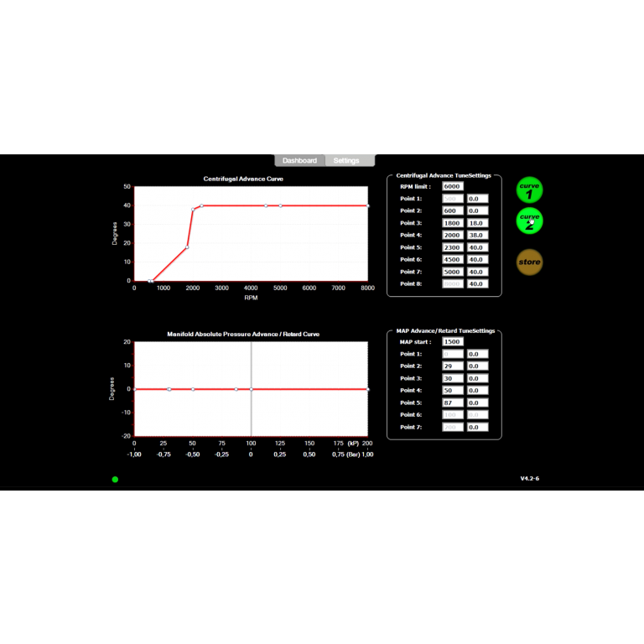The height and width of the screenshot is (644, 644).
Task: Click MAP Point 5 pressure field 87
Action: [453, 402]
